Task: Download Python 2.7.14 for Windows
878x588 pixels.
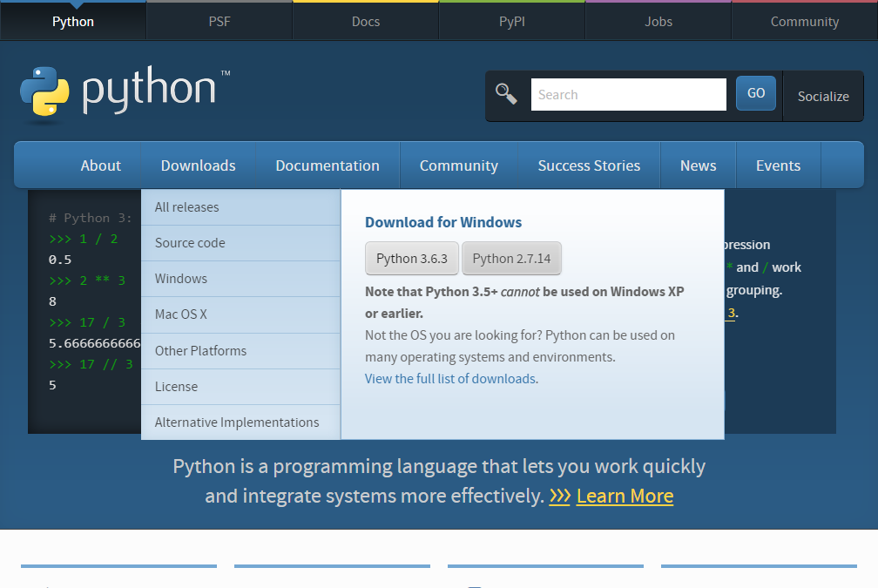Action: (x=511, y=258)
